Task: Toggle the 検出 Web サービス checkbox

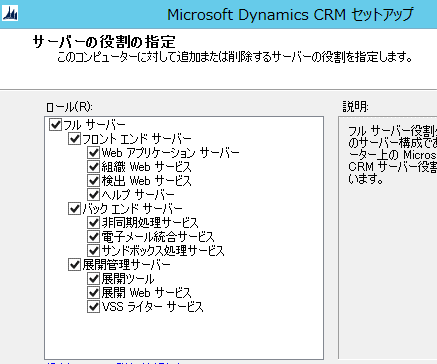Action: pyautogui.click(x=94, y=180)
